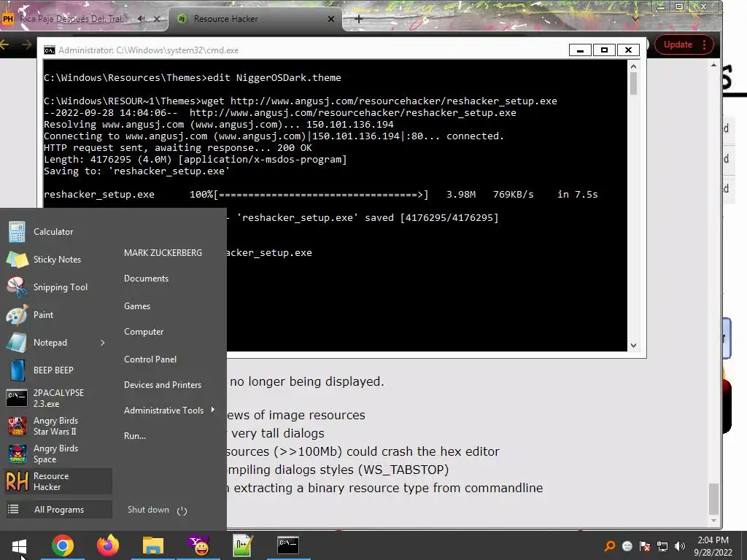This screenshot has height=560, width=747.
Task: Click the power icon beside Shut down
Action: (x=182, y=510)
